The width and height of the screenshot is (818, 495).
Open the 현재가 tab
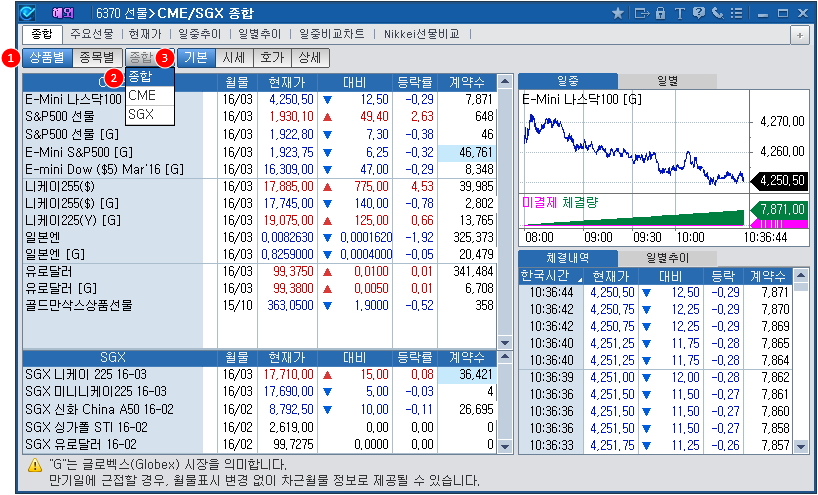click(145, 34)
